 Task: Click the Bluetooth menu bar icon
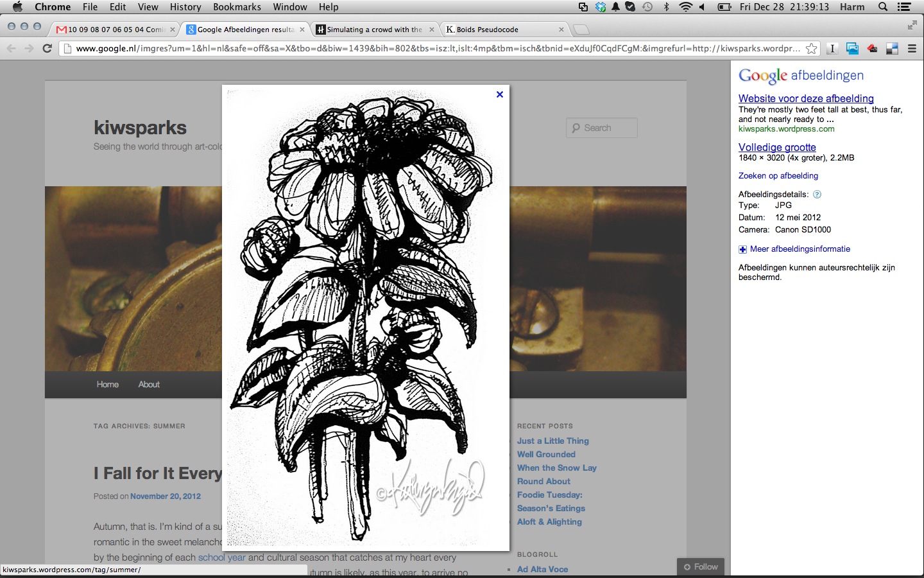(666, 7)
